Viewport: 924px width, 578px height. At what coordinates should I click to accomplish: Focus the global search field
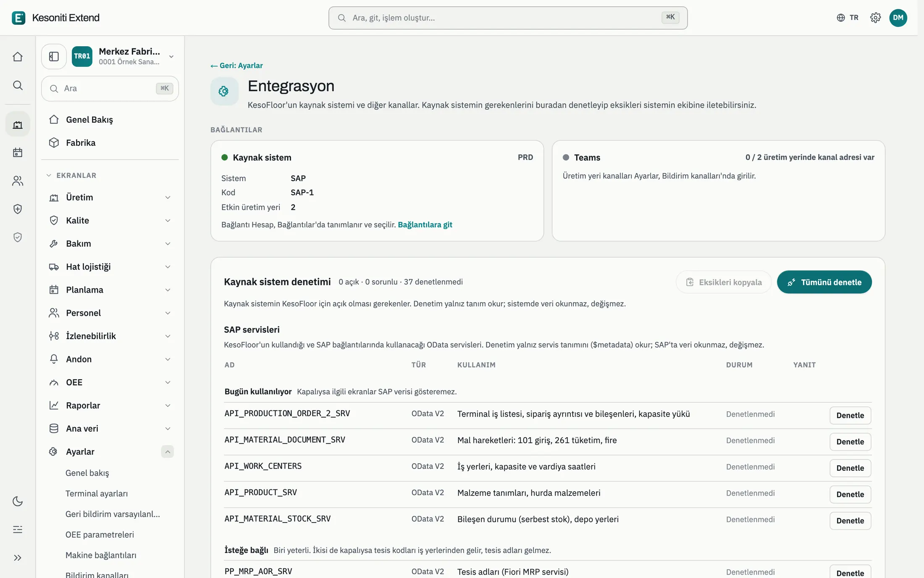point(508,18)
